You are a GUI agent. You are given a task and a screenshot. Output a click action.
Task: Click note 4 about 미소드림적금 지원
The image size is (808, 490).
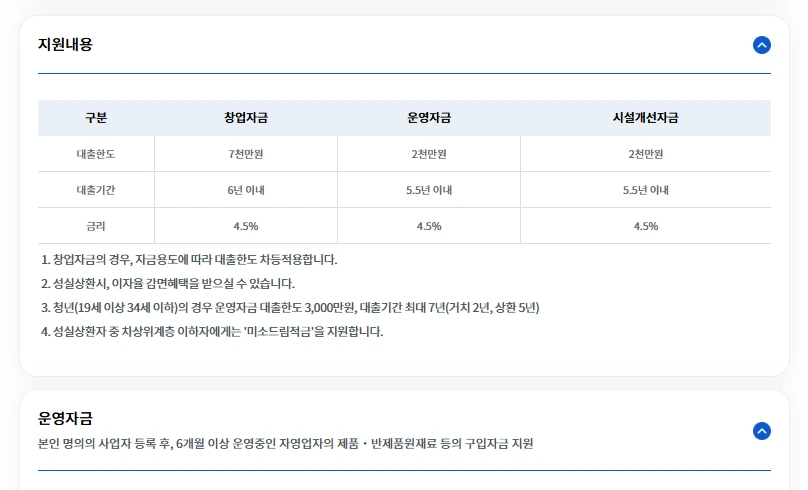tap(212, 331)
